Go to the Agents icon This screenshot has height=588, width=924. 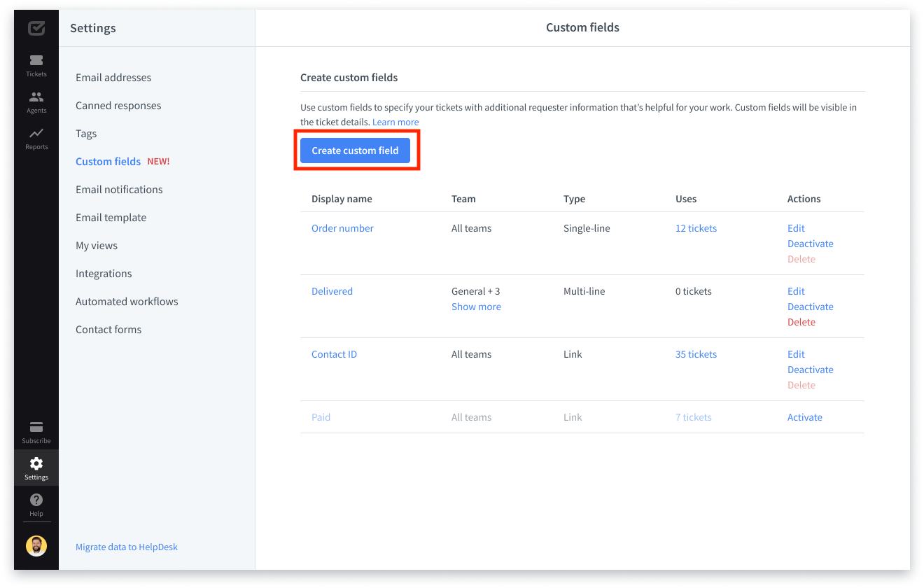(36, 97)
